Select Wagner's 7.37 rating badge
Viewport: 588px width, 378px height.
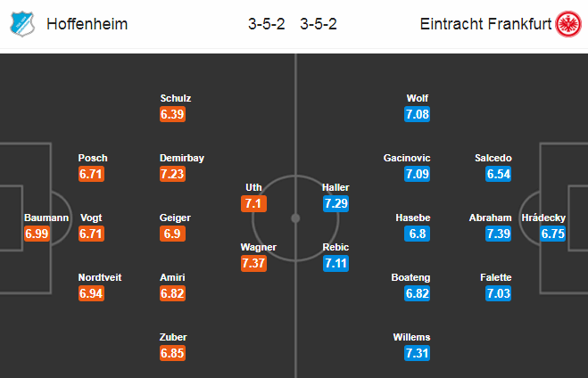254,263
